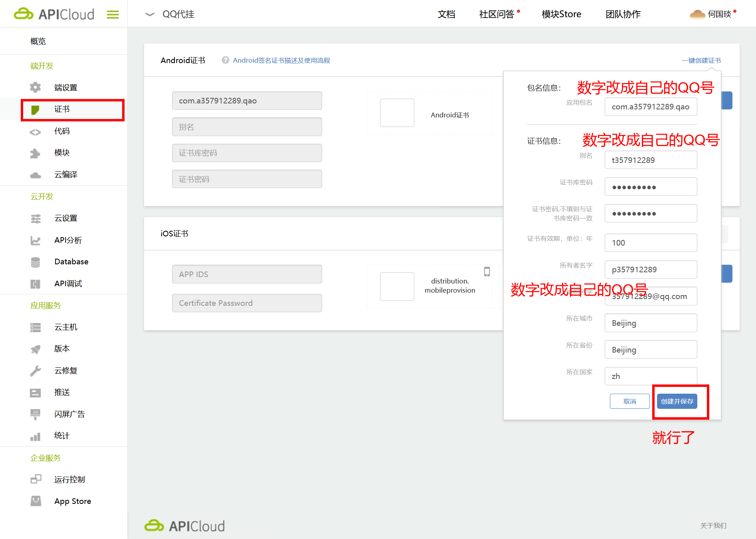Click the main 证书密码 field
Viewport: 756px width, 539px height.
tap(247, 179)
